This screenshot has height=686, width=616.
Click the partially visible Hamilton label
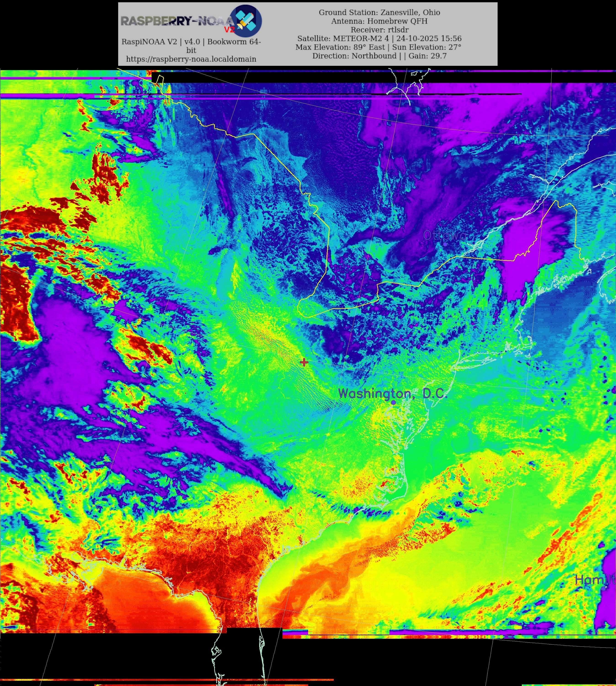click(595, 580)
